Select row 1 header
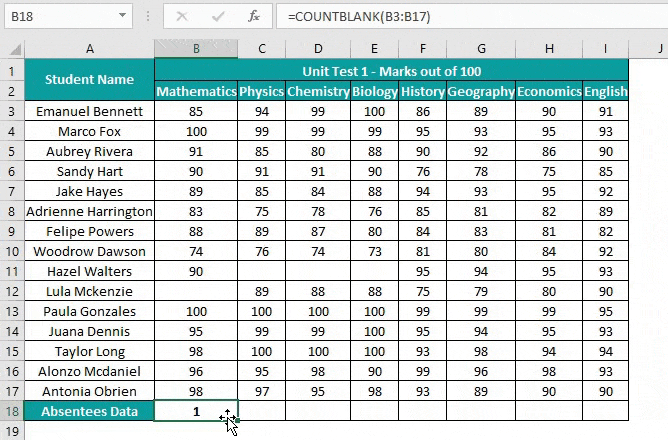The image size is (668, 440). coord(12,71)
